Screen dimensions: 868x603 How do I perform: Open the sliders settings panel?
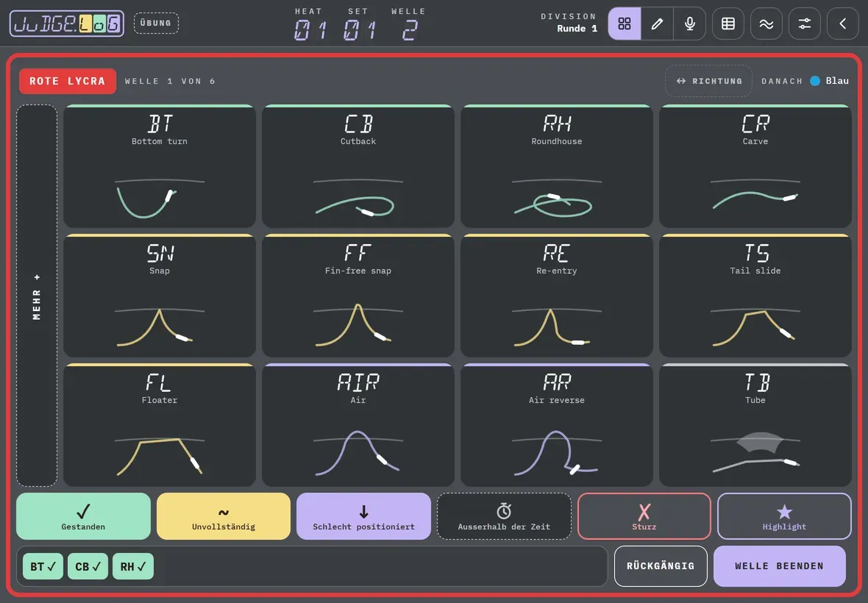coord(804,24)
